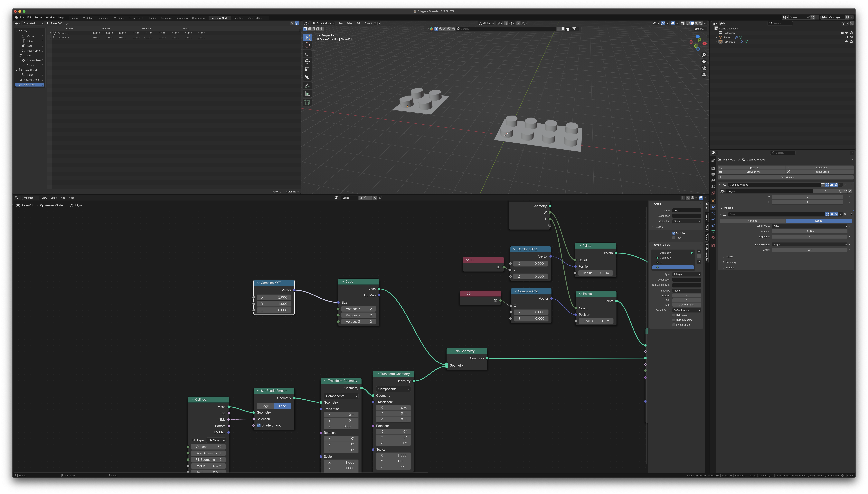The height and width of the screenshot is (494, 868).
Task: Switch to the Modeling workspace tab
Action: pos(88,18)
